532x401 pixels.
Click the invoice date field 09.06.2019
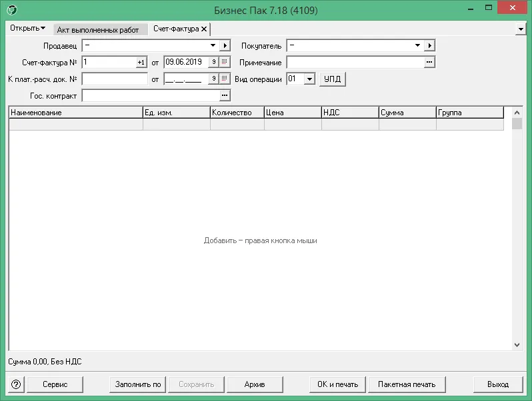186,62
